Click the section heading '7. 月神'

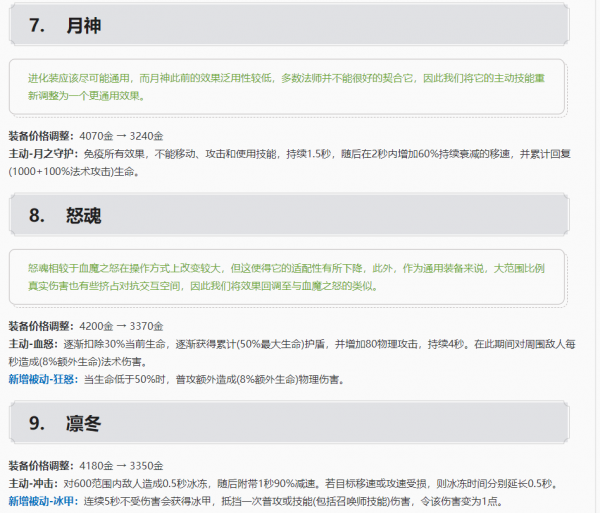pyautogui.click(x=65, y=26)
